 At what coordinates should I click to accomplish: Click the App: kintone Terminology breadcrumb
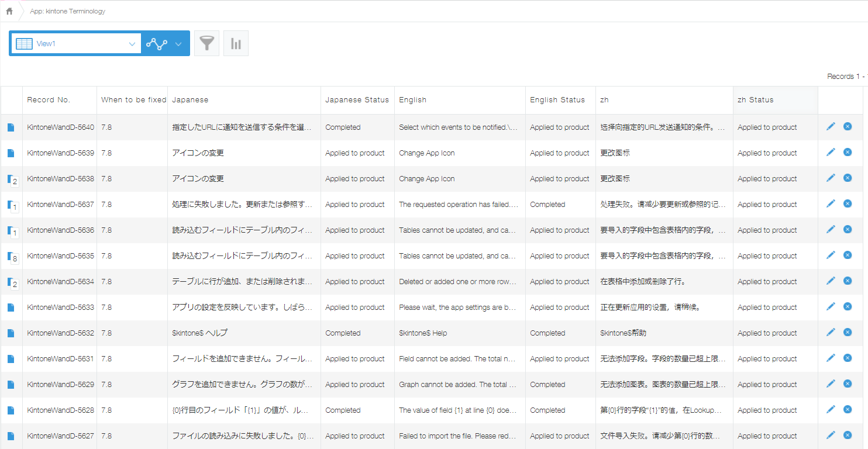(67, 11)
